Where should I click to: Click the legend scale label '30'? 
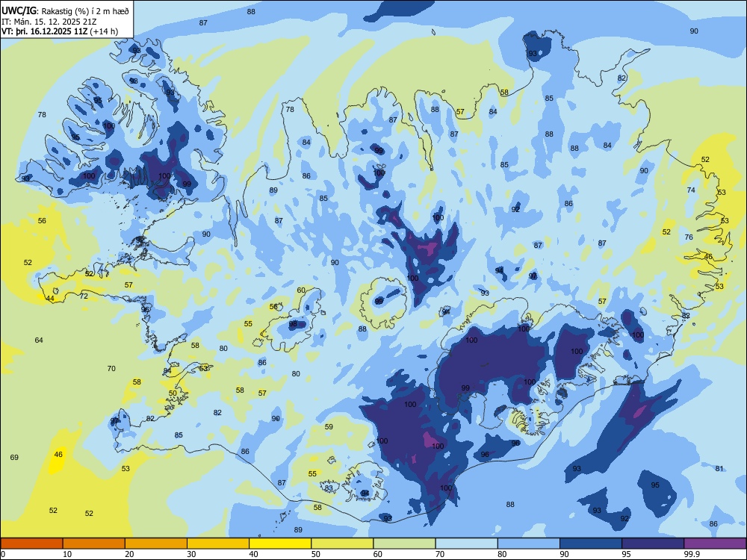(x=191, y=554)
